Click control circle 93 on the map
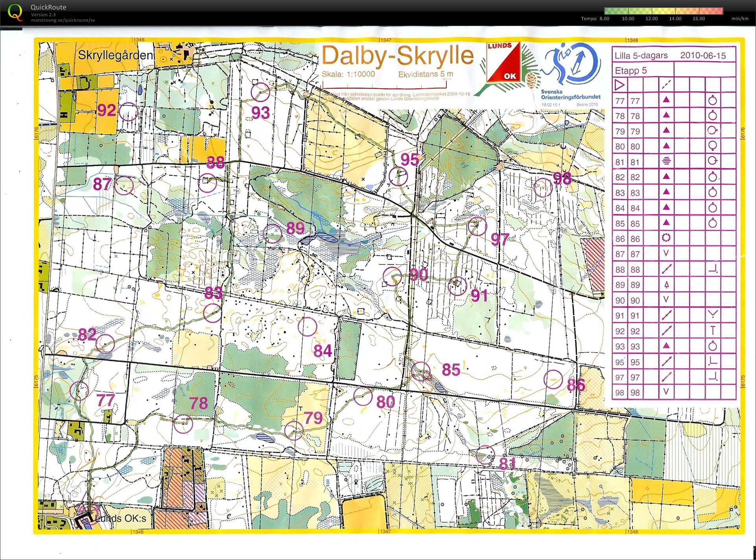Image resolution: width=756 pixels, height=560 pixels. pyautogui.click(x=260, y=92)
